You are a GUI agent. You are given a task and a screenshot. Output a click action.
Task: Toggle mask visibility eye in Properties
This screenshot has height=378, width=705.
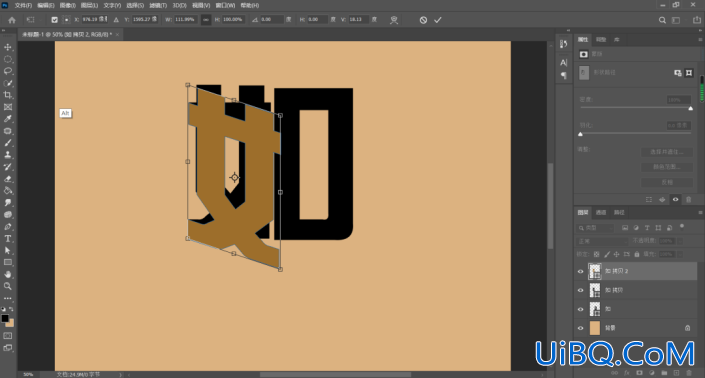pyautogui.click(x=675, y=200)
